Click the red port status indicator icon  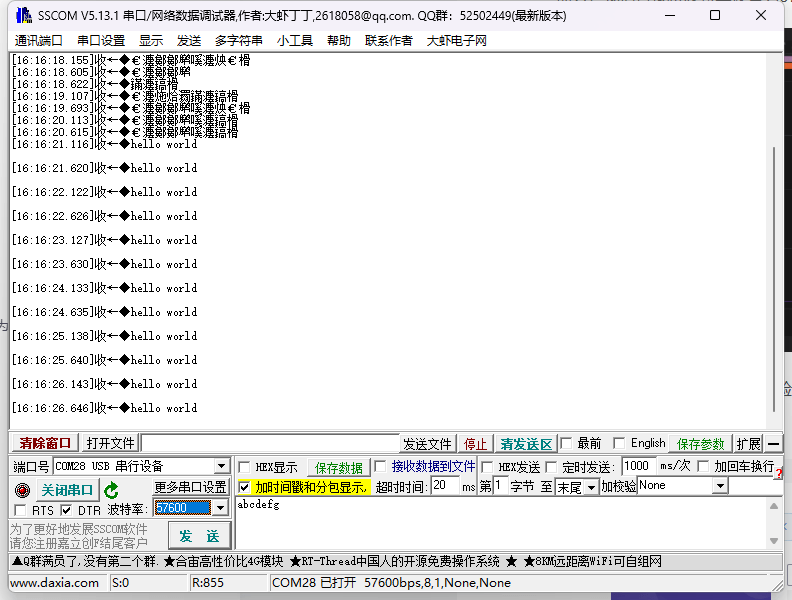(x=22, y=490)
